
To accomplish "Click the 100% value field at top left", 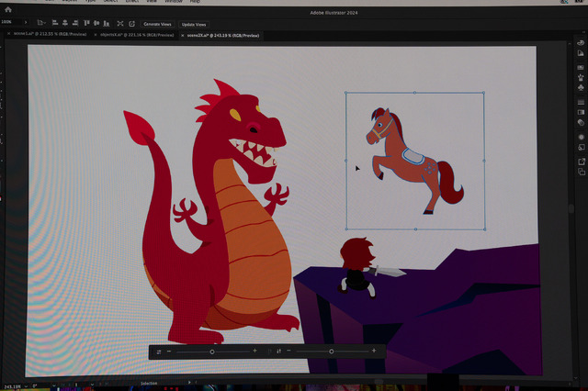I will tap(11, 22).
